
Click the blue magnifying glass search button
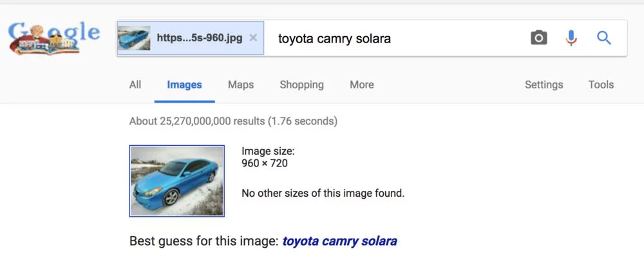pos(603,38)
